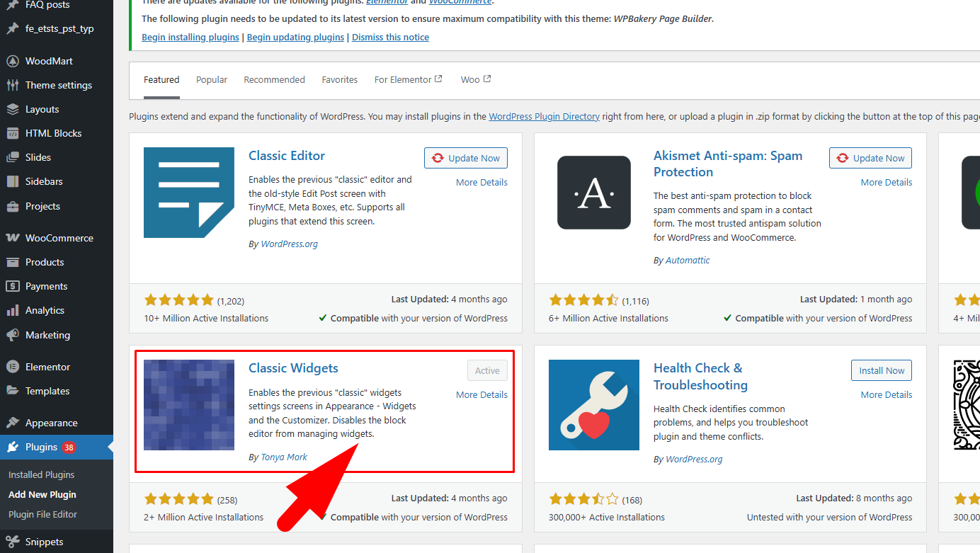The height and width of the screenshot is (553, 980).
Task: Click the Classic Editor plugin thumbnail
Action: 189,193
